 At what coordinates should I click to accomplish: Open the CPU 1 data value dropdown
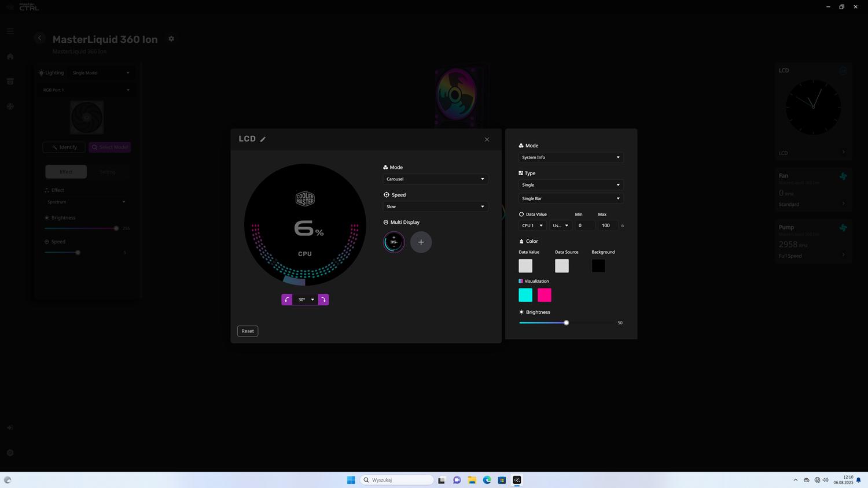tap(532, 225)
